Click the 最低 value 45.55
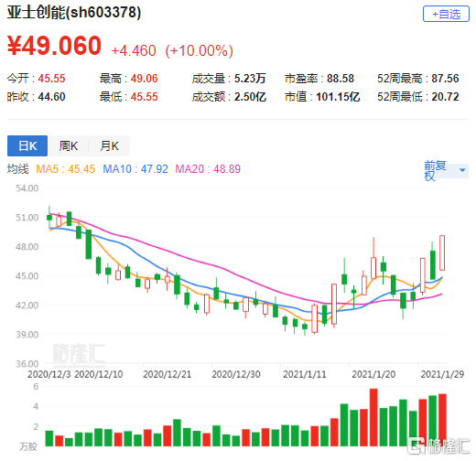The height and width of the screenshot is (461, 476). point(144,97)
